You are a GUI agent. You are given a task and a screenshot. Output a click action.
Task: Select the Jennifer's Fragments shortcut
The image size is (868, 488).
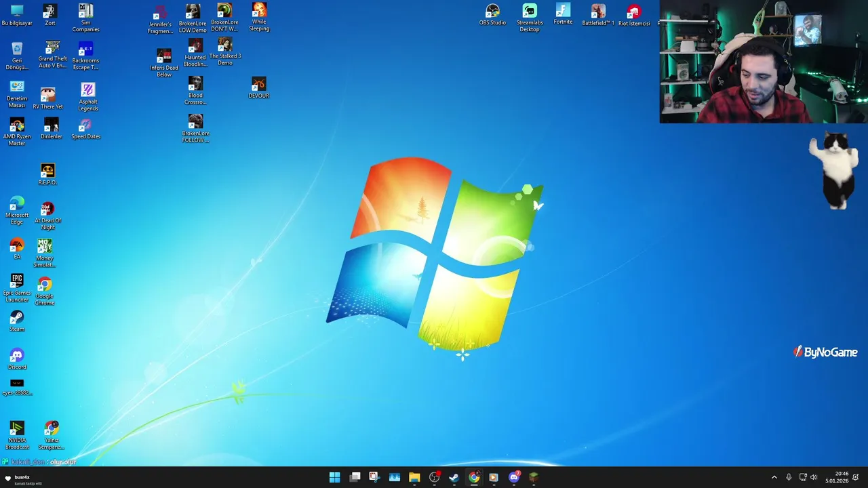(160, 20)
